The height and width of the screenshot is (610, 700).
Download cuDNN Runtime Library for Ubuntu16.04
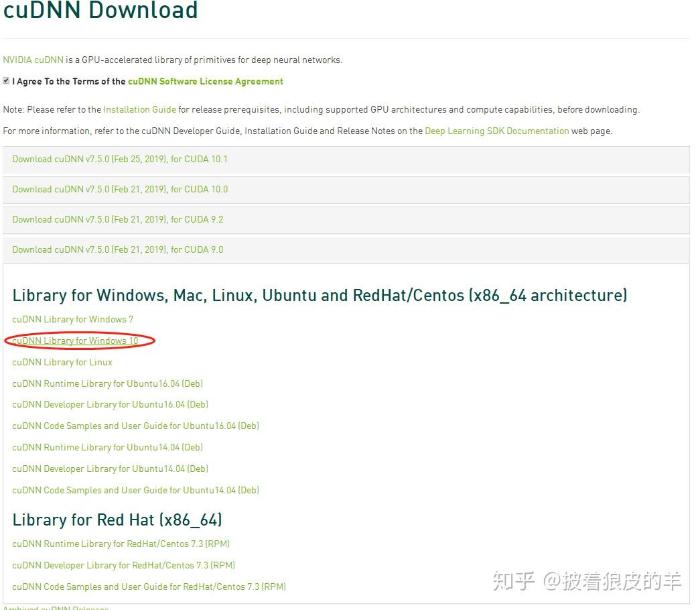click(107, 383)
